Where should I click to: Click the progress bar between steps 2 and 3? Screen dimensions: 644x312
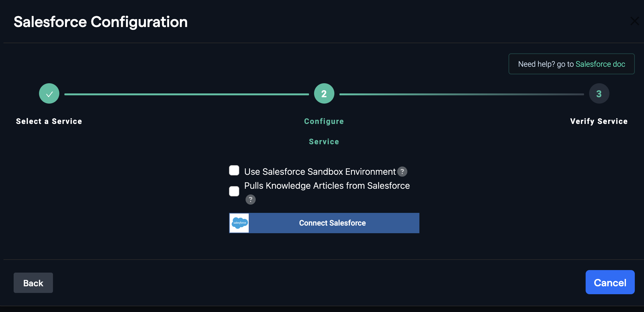pos(462,93)
